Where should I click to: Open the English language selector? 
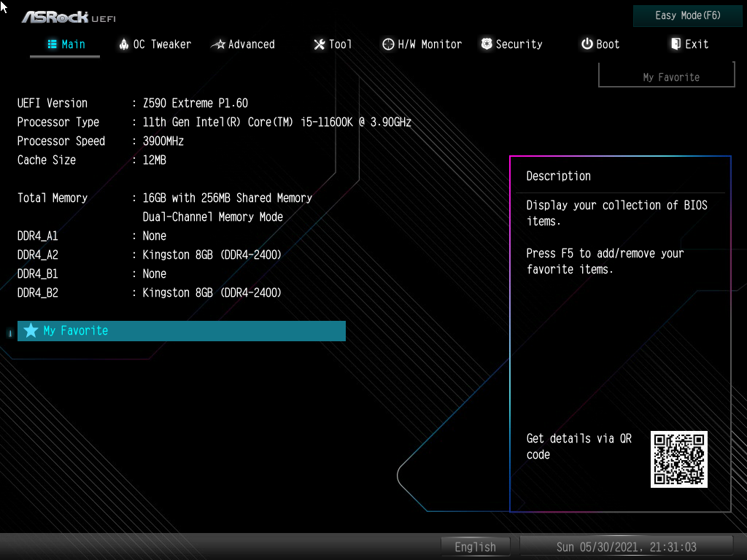[x=475, y=547]
